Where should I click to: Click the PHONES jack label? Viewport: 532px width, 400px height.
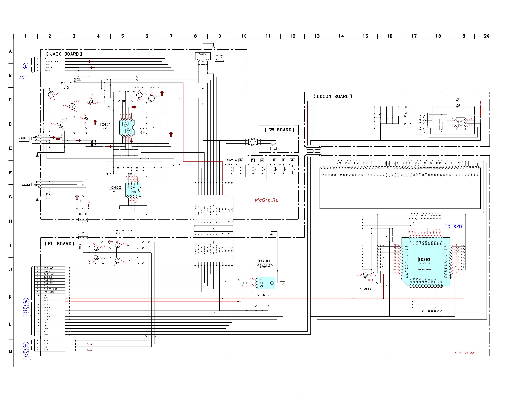pos(26,185)
